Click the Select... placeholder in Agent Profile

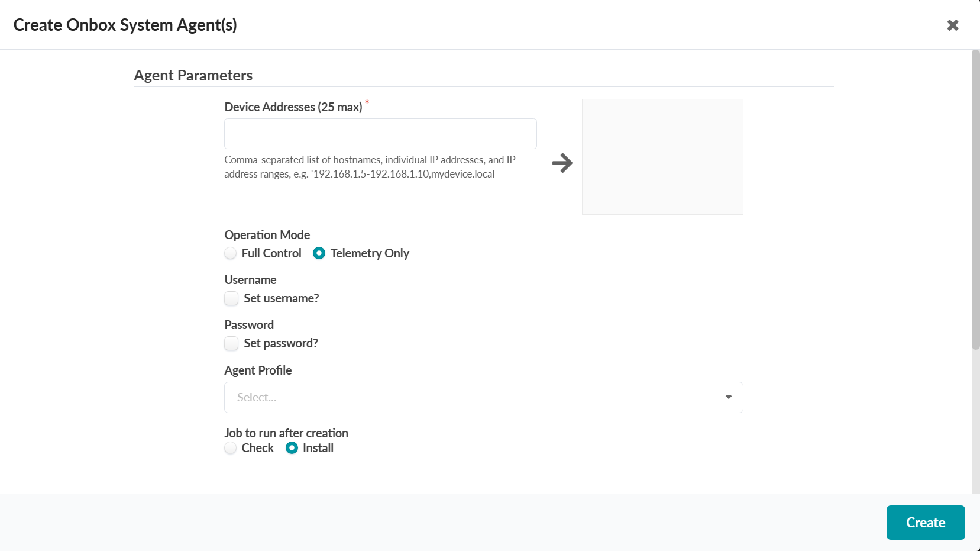pyautogui.click(x=257, y=397)
